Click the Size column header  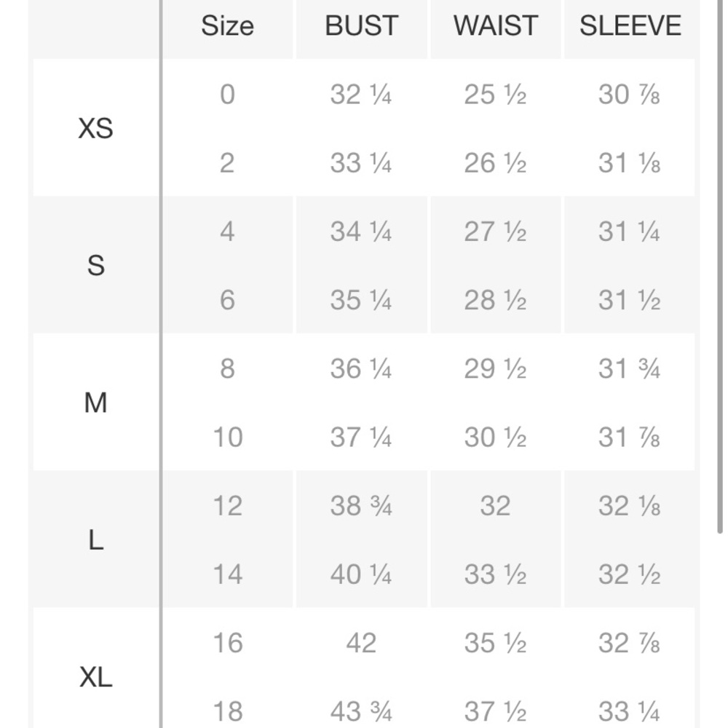click(227, 26)
